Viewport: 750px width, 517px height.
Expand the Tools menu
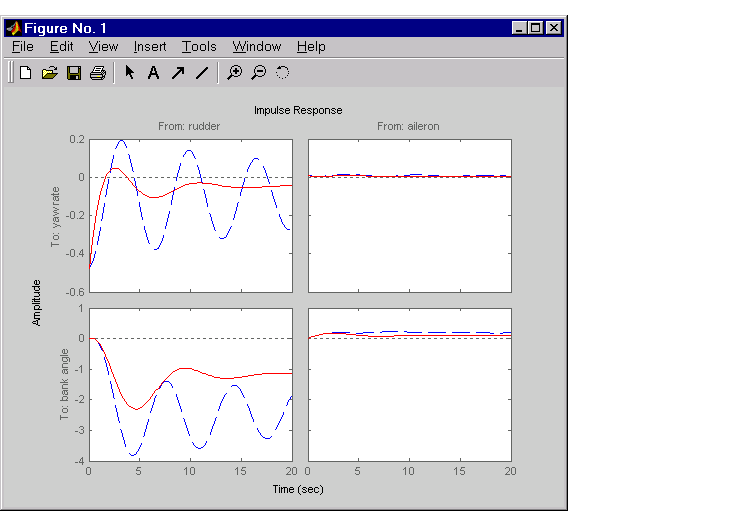pos(199,46)
